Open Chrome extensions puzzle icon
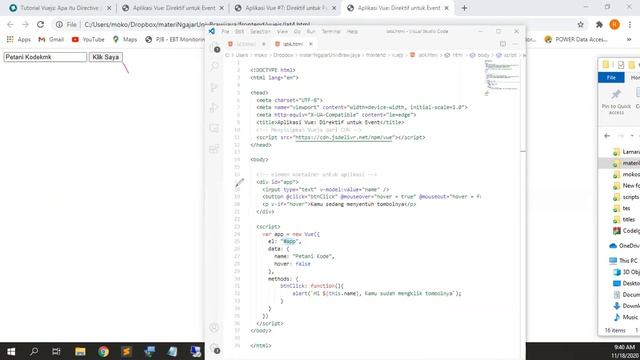 point(599,24)
